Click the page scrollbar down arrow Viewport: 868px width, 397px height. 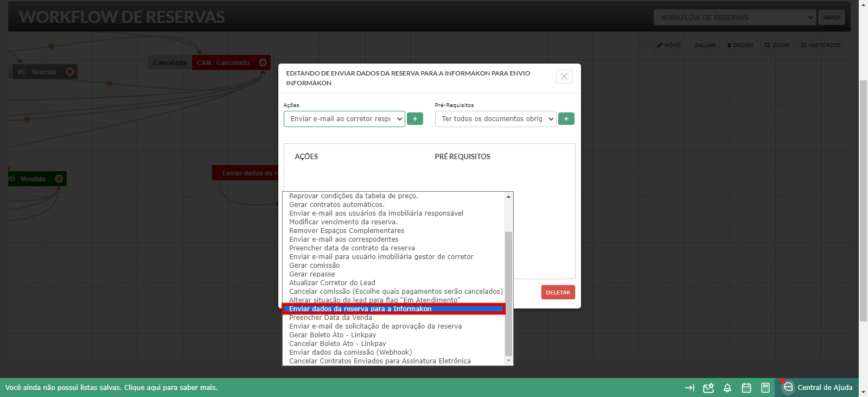[863, 393]
